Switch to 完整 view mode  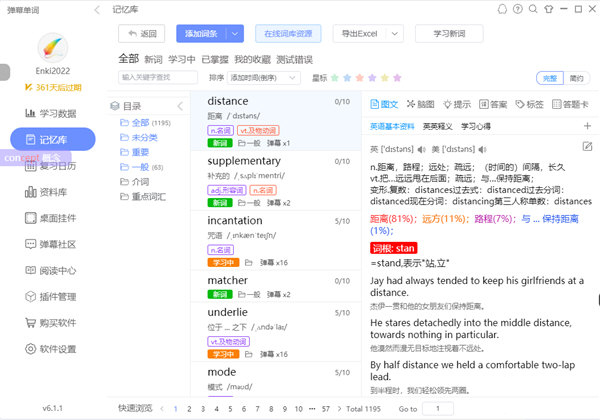(550, 78)
